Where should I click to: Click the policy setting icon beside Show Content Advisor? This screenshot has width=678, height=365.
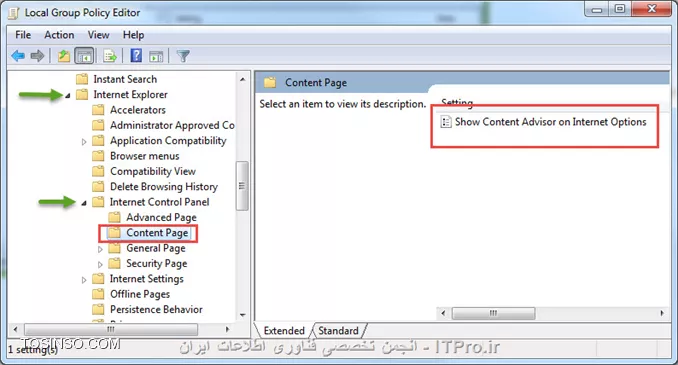point(446,122)
